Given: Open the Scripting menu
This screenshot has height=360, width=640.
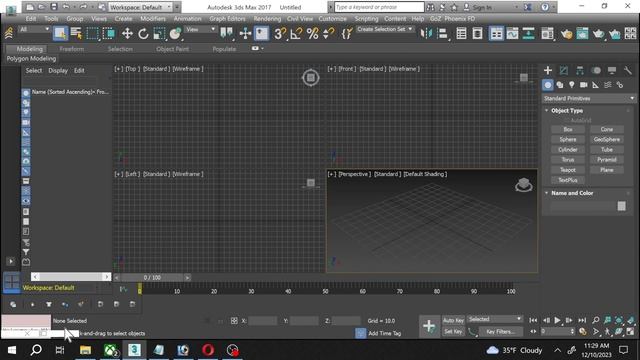Looking at the screenshot, I should point(366,19).
